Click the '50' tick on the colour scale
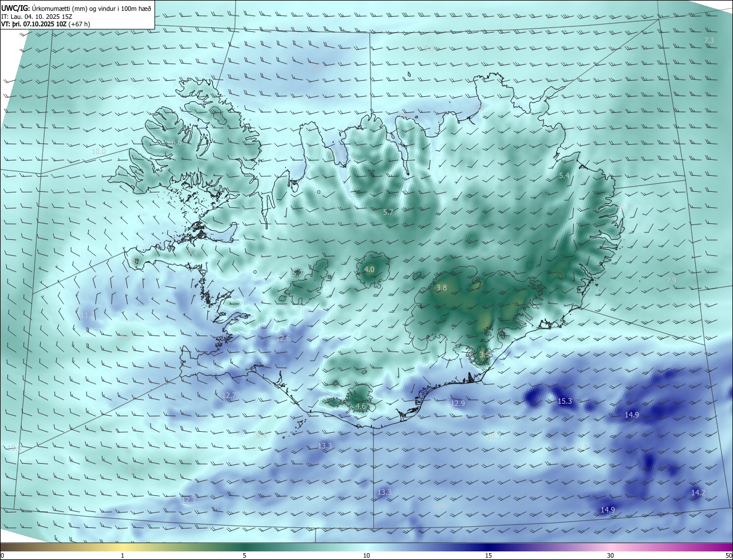 click(x=728, y=555)
